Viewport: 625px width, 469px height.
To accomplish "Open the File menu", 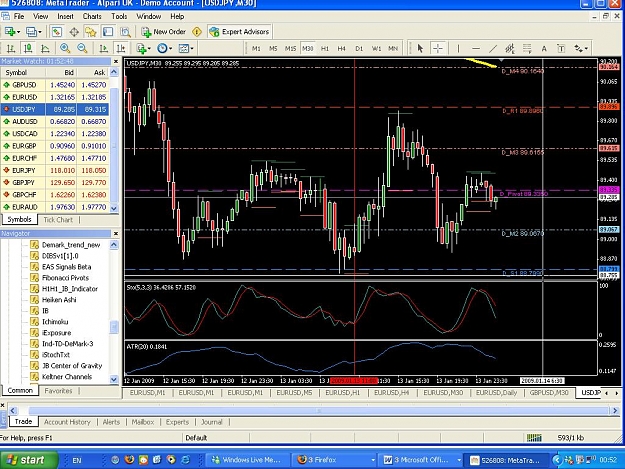I will tap(19, 16).
